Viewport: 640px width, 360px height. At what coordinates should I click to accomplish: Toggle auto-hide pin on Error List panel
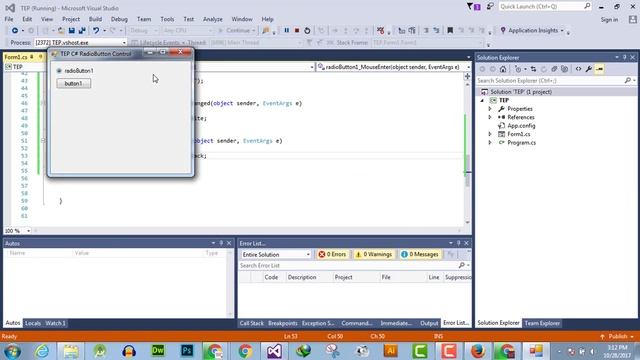(x=458, y=243)
